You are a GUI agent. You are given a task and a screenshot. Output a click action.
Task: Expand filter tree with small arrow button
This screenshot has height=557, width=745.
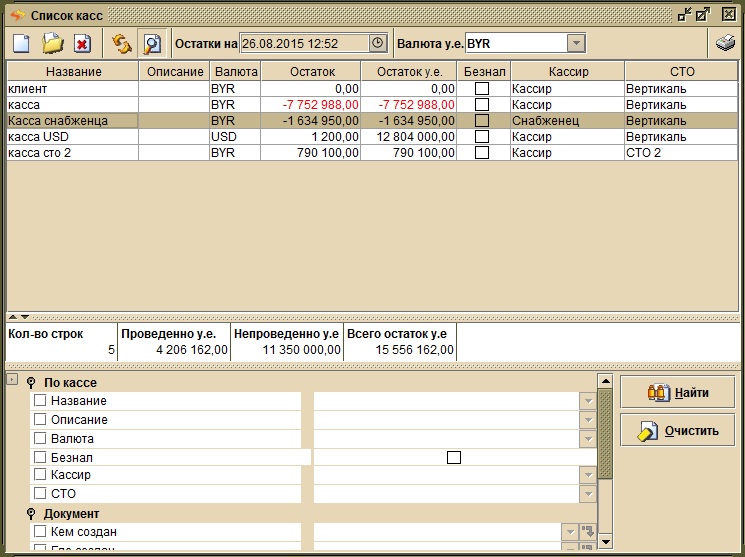click(12, 379)
